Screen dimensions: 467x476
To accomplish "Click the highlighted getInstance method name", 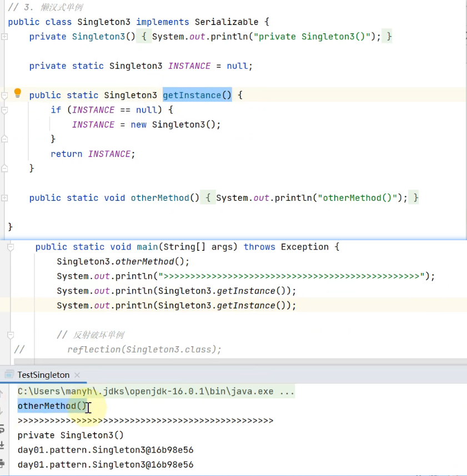I will pos(192,95).
